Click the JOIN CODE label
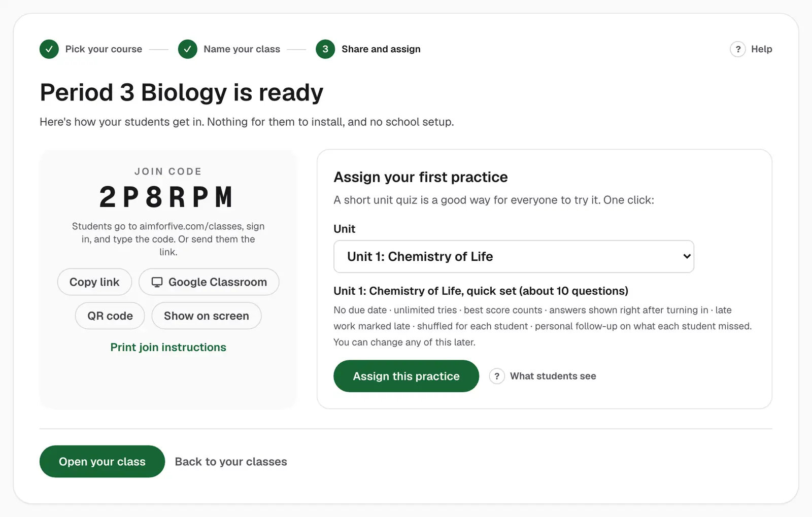The image size is (812, 517). point(168,171)
